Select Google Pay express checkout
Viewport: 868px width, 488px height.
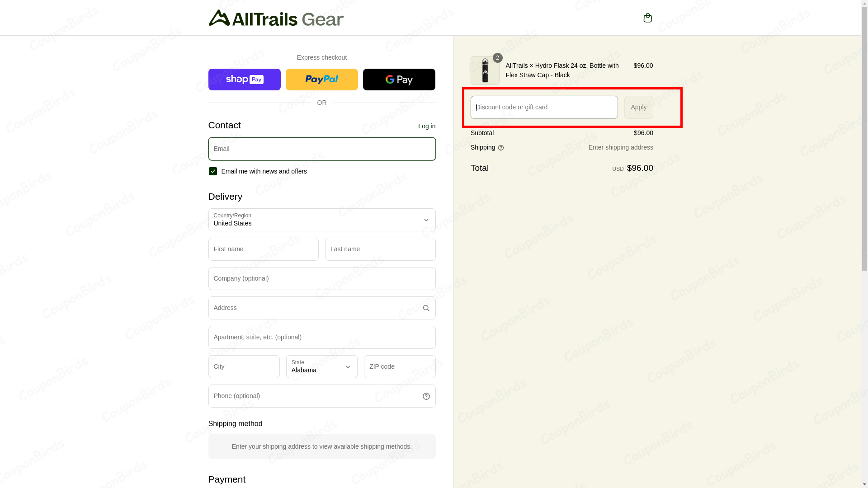coord(399,79)
